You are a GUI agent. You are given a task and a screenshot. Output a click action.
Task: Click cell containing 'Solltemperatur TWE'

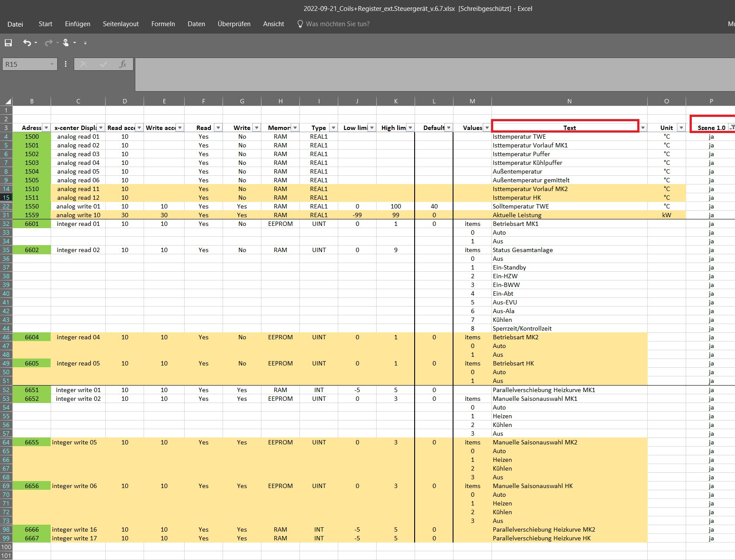521,206
